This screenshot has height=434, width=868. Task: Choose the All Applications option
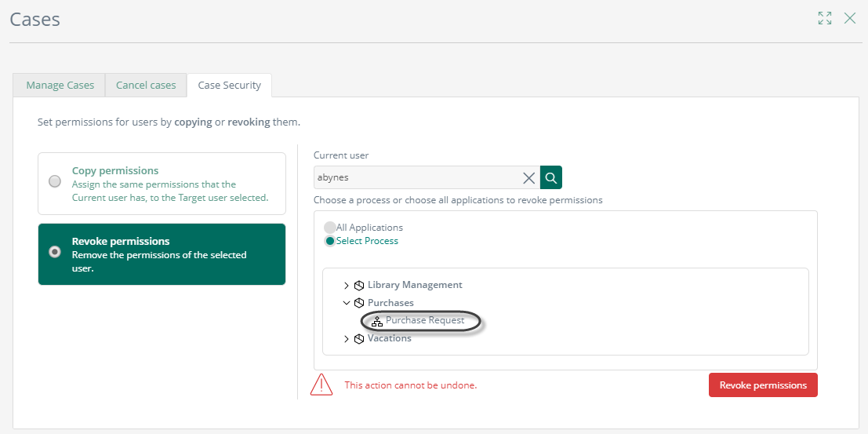[330, 228]
